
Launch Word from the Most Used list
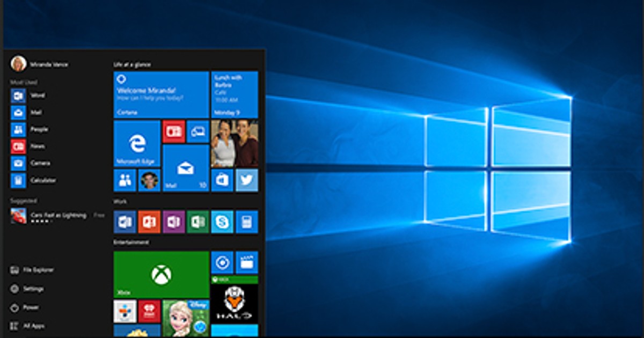point(28,95)
